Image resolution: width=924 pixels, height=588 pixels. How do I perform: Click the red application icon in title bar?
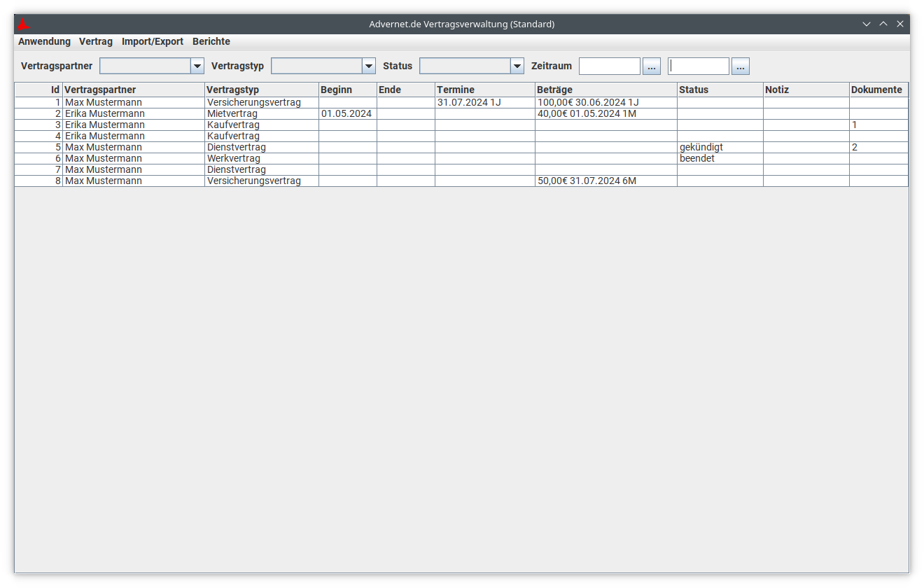[x=24, y=24]
